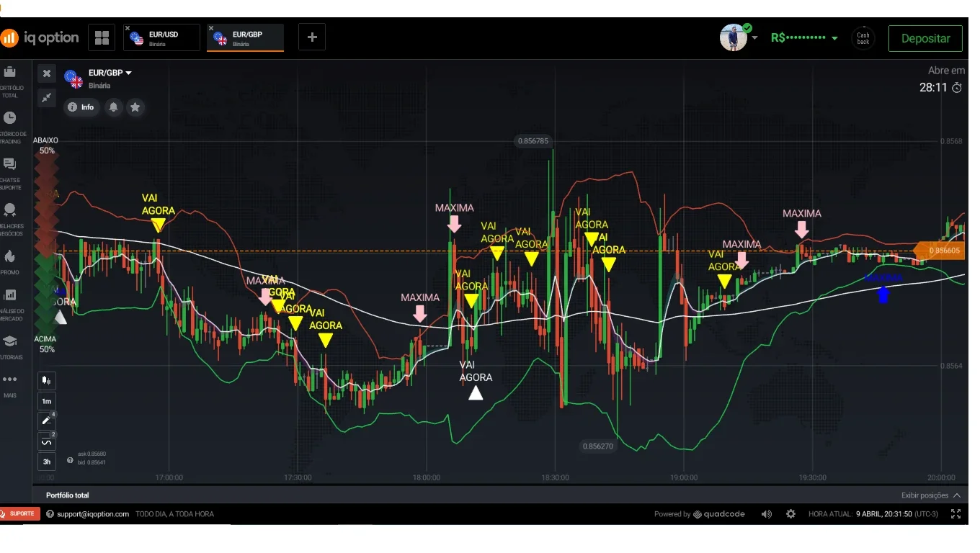This screenshot has width=980, height=553.
Task: Open the drawing tools pencil icon
Action: 46,421
